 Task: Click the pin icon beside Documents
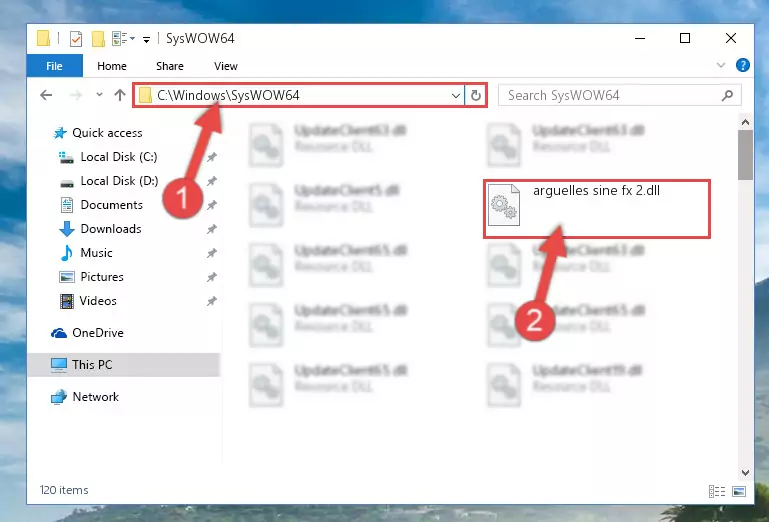(211, 205)
